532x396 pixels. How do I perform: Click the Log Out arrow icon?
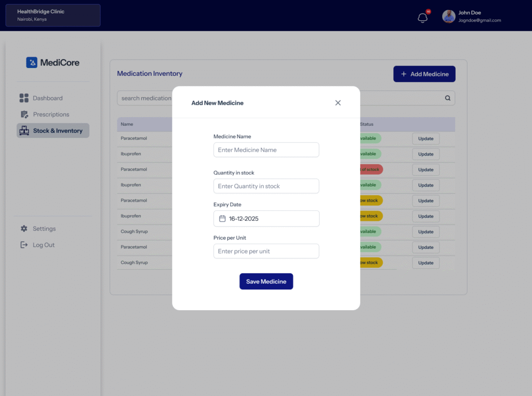24,245
